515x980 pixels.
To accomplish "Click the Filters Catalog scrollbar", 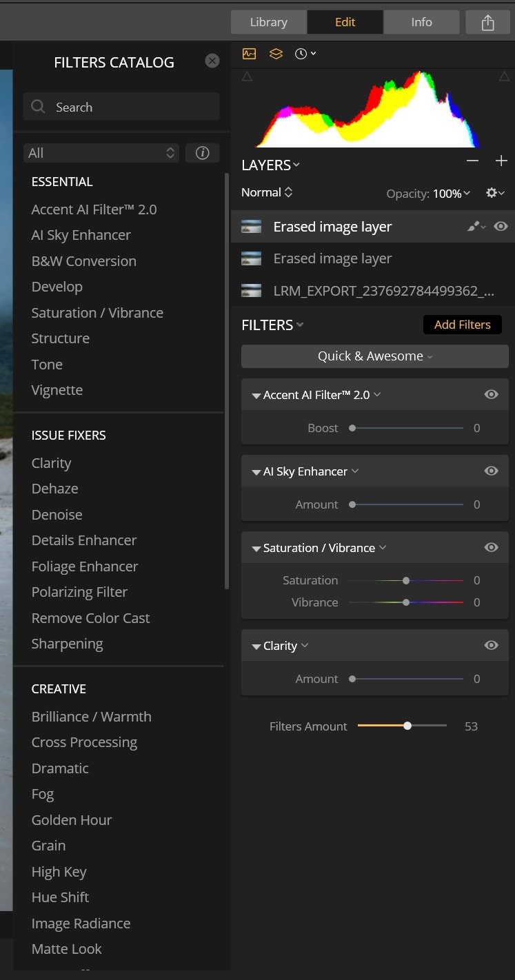I will [x=226, y=380].
